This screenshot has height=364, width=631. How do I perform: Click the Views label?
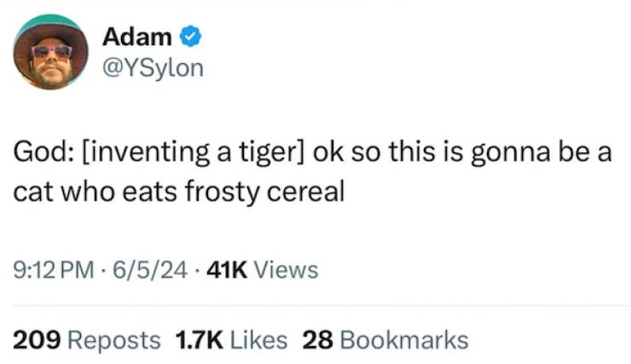pos(287,271)
